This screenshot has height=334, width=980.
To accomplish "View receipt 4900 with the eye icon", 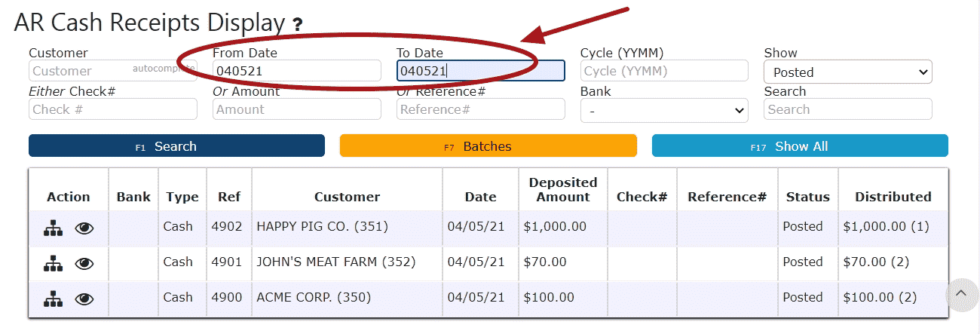I will [x=84, y=298].
